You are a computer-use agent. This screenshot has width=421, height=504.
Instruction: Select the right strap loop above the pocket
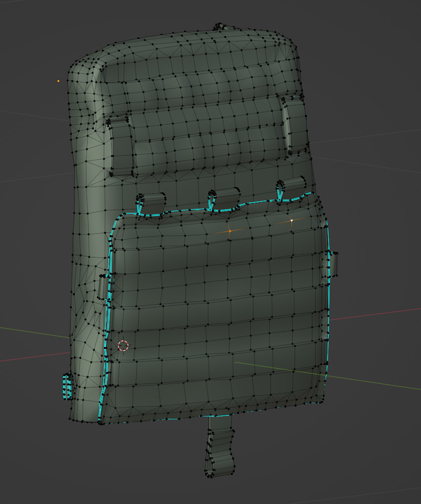pos(292,189)
